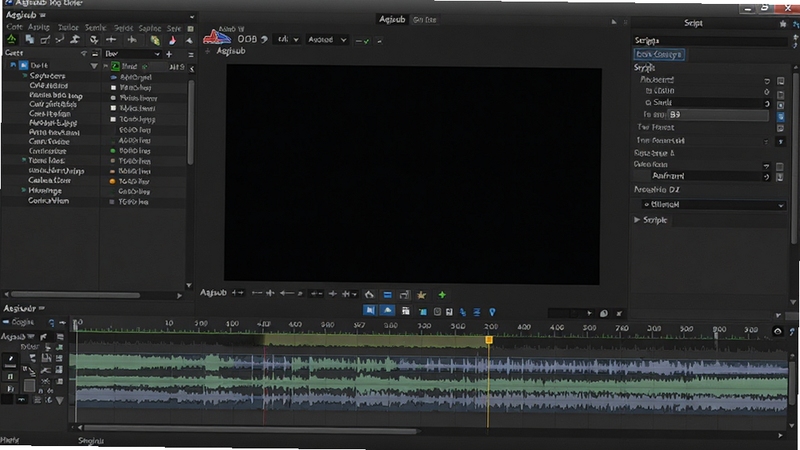Image resolution: width=800 pixels, height=450 pixels.
Task: Click the Aegisub label heading the audio panel
Action: click(x=20, y=308)
